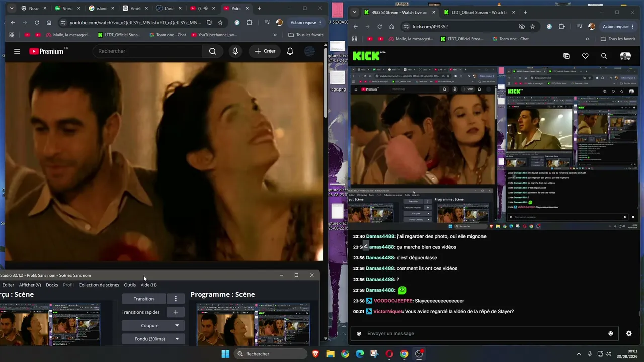The height and width of the screenshot is (362, 644).
Task: Open OBS Aide (H) menu
Action: 148,285
